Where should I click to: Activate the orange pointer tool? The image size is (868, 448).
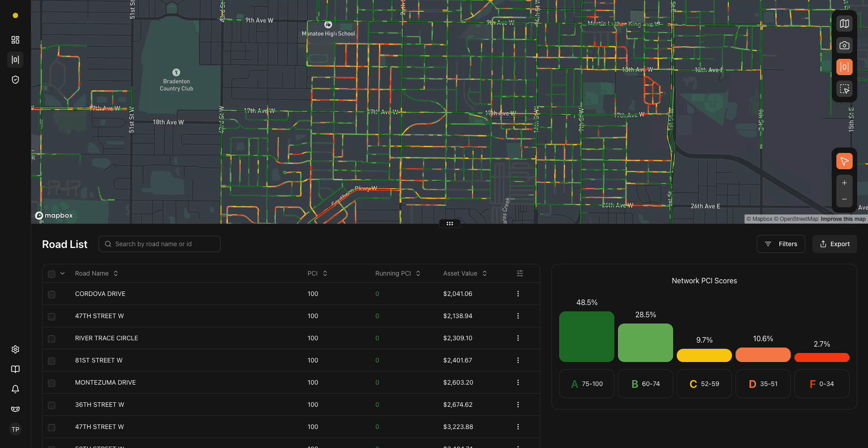click(844, 161)
